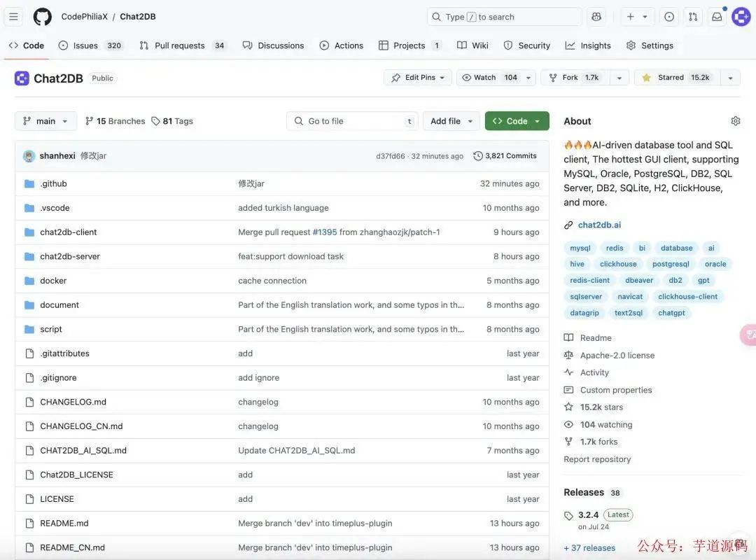Open the CodePhiliaX owner breadcrumb
The width and height of the screenshot is (756, 560).
pos(85,17)
